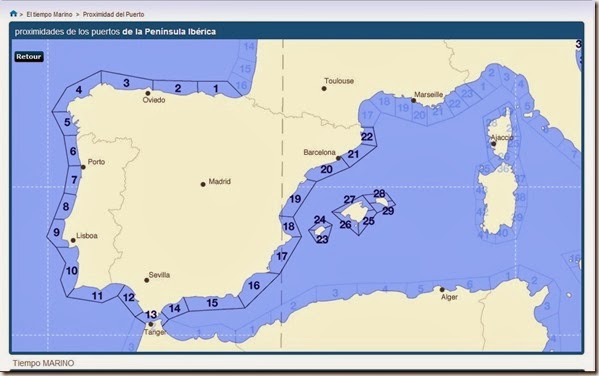Click the Oviedo city label
This screenshot has width=599, height=376.
point(154,100)
